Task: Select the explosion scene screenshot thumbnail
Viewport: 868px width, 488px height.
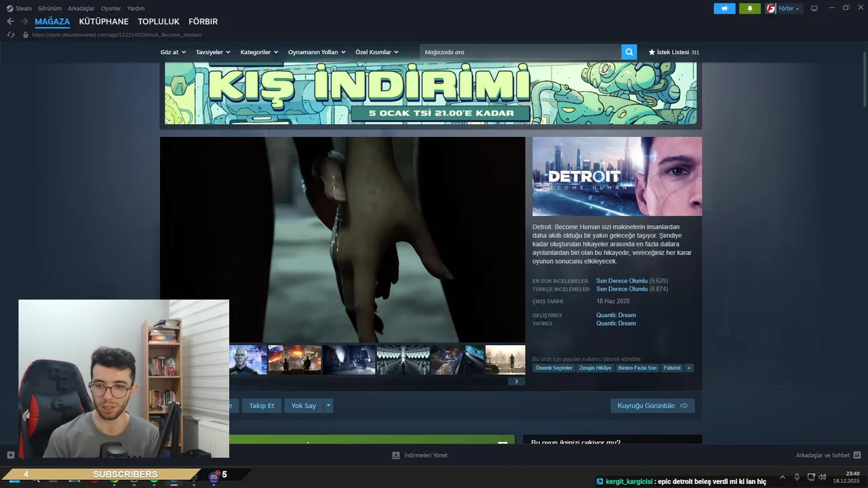Action: (x=294, y=360)
